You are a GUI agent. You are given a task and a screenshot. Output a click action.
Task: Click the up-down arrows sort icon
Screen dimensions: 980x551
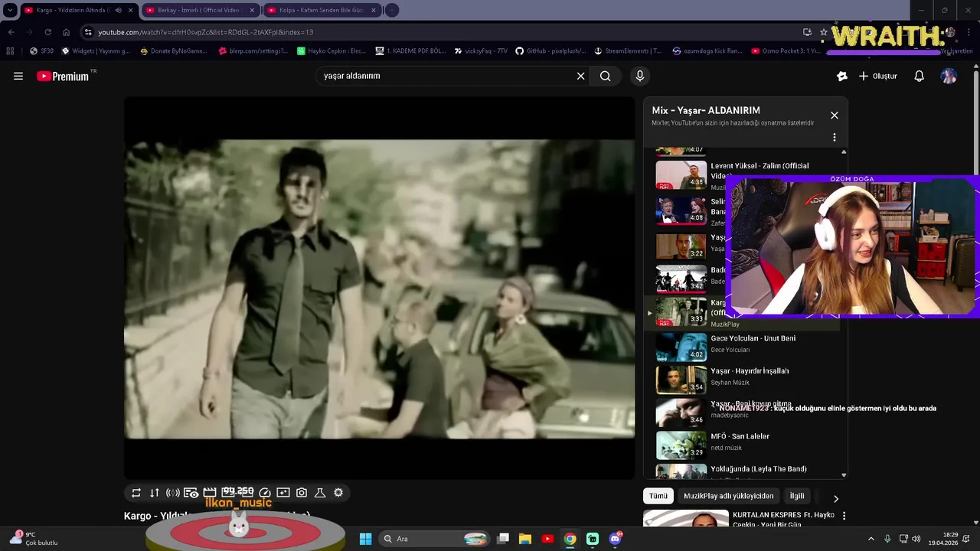[155, 493]
